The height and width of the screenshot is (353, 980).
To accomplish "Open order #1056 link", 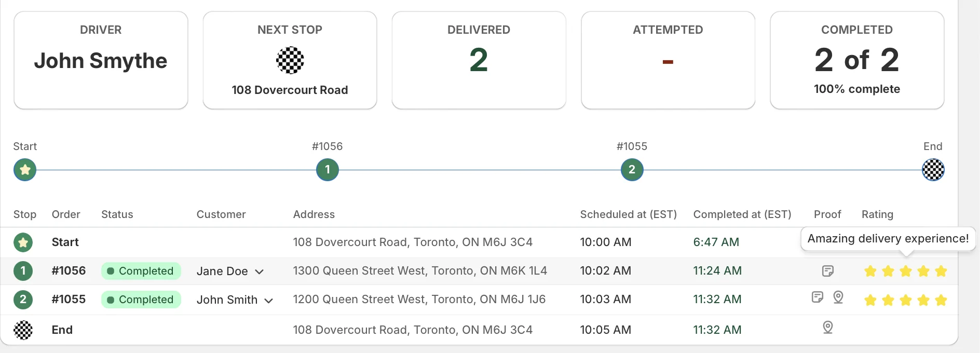I will tap(69, 270).
